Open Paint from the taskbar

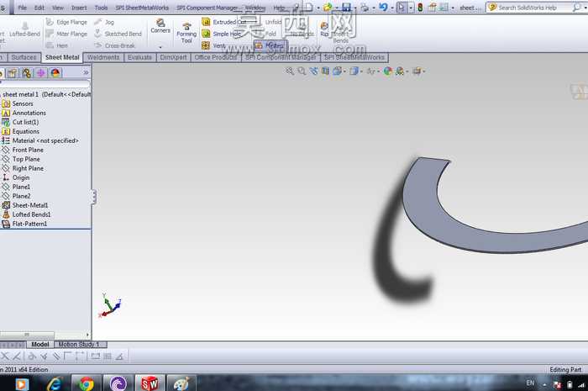181,383
